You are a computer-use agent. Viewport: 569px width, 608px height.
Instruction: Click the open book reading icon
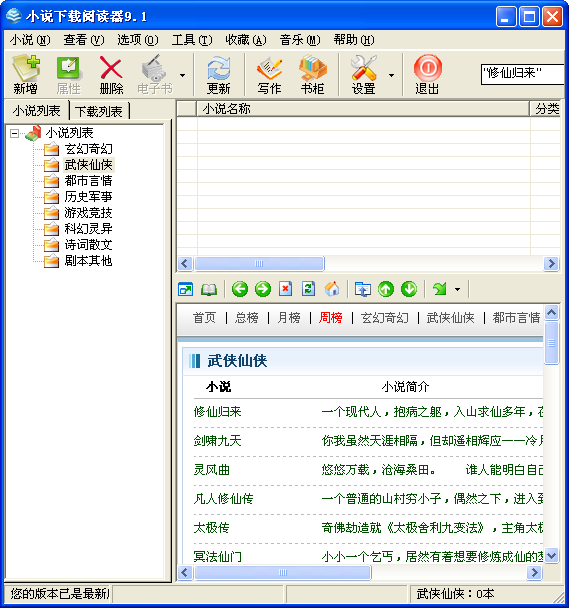(209, 289)
